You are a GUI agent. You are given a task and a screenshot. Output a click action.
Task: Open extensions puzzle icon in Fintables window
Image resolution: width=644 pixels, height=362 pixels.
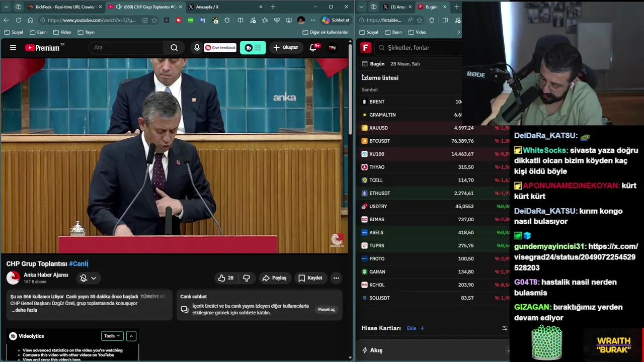(432, 20)
